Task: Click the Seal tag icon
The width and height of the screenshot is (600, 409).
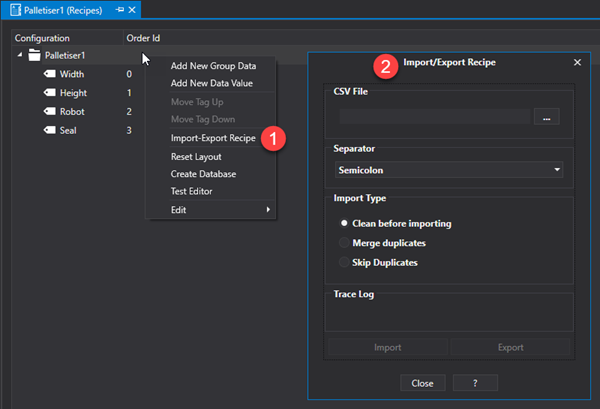Action: [49, 130]
